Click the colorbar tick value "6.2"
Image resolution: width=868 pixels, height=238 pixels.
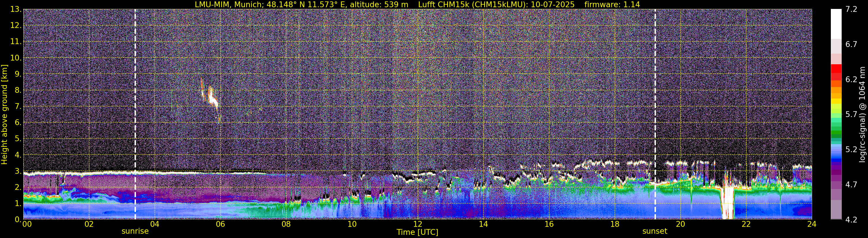pos(852,80)
